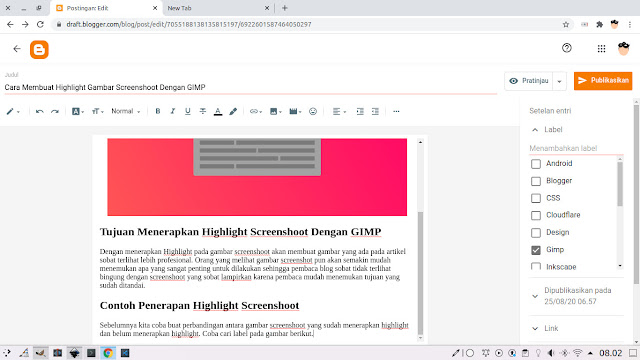Insert a video with the clapperboard icon
The height and width of the screenshot is (360, 640).
pos(295,111)
